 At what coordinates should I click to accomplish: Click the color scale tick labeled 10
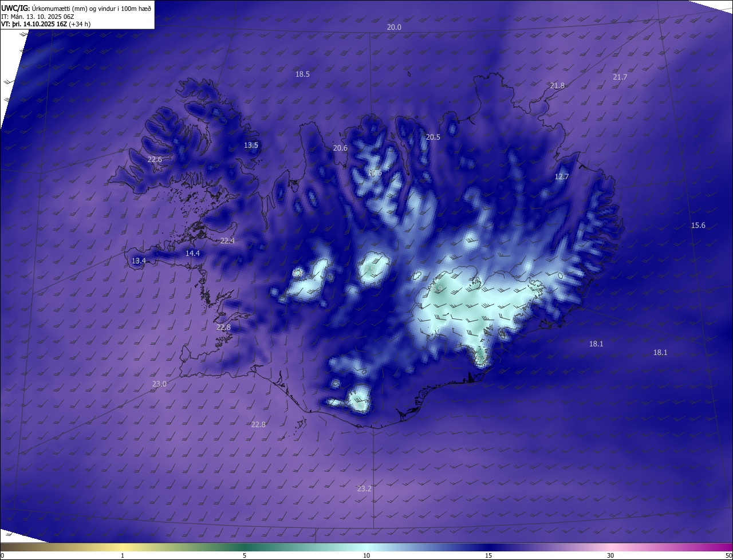tap(366, 556)
